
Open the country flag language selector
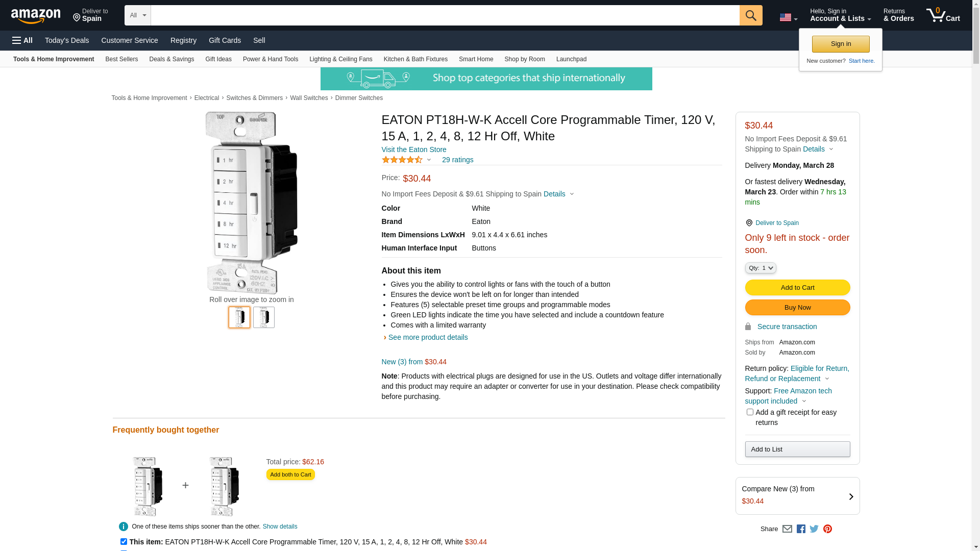pyautogui.click(x=788, y=18)
